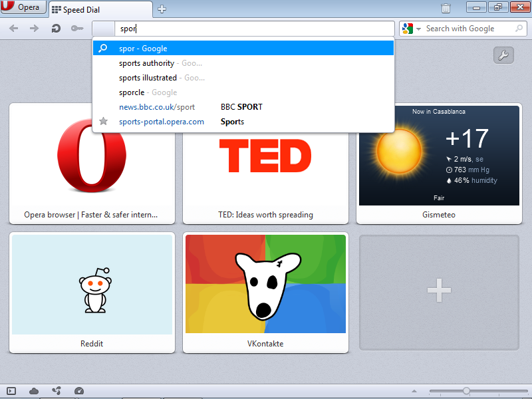Open the Opera main menu
The height and width of the screenshot is (399, 532).
point(23,7)
